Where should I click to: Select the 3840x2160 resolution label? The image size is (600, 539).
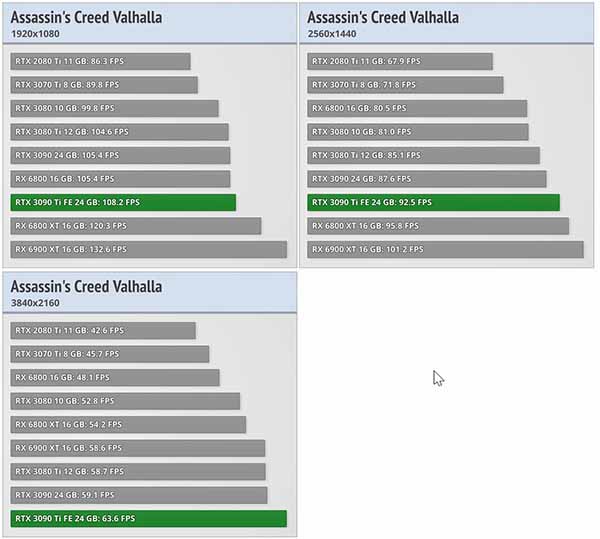tap(35, 303)
